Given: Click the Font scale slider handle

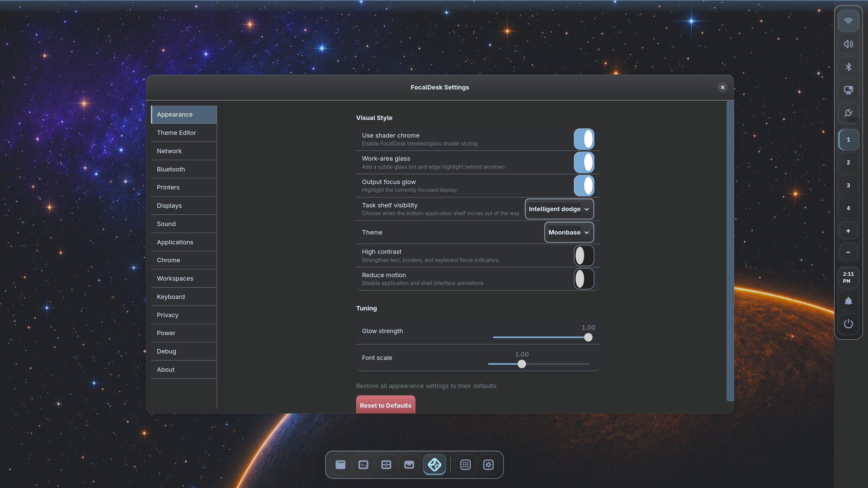Looking at the screenshot, I should 522,364.
